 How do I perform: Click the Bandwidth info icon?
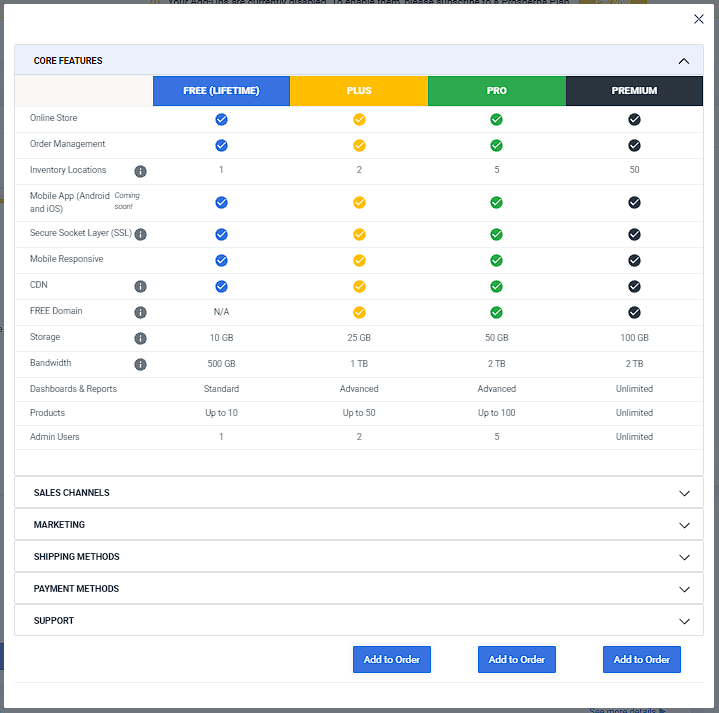tap(140, 365)
